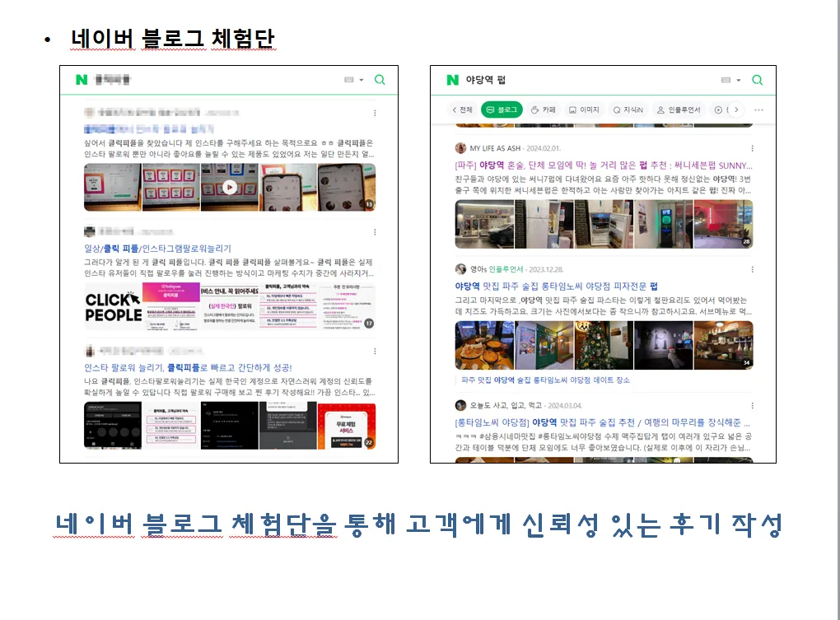Open the red 무료체험 서비스 thumbnail
Viewport: 840px width, 620px height.
[347, 427]
